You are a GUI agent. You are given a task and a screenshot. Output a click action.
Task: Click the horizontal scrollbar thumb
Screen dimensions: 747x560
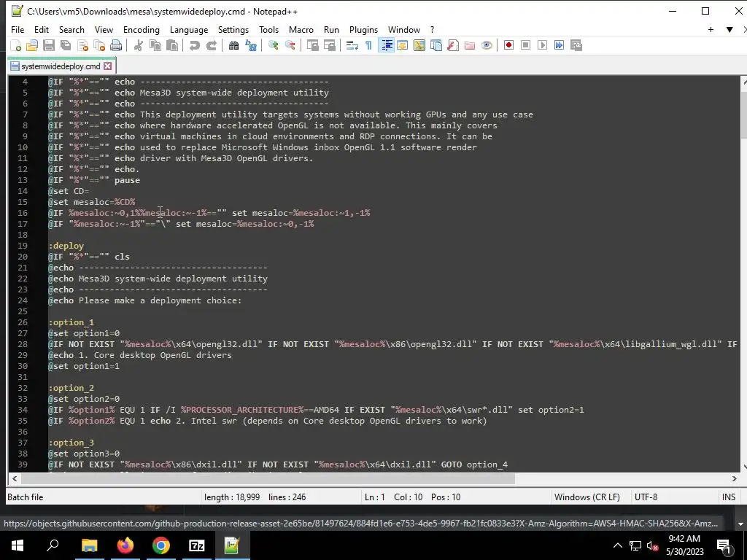click(x=268, y=478)
